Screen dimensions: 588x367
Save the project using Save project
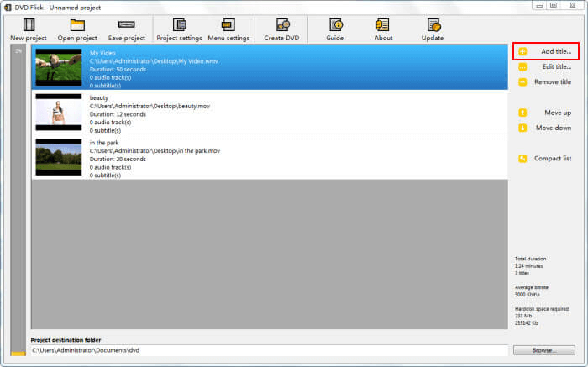click(x=127, y=29)
